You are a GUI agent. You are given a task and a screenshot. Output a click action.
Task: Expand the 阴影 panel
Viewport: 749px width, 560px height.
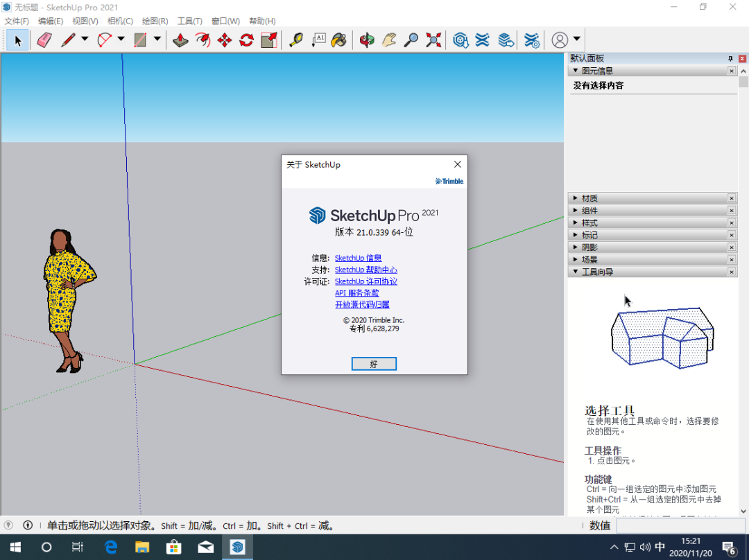tap(575, 247)
